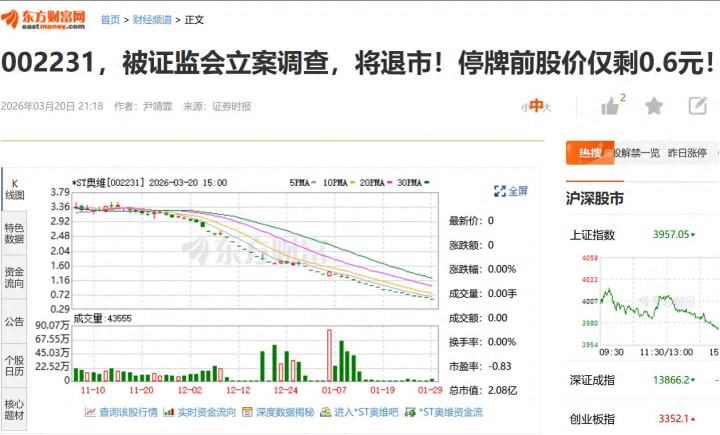Open the *ST奥维资金流 link
The width and height of the screenshot is (720, 435).
(x=450, y=412)
